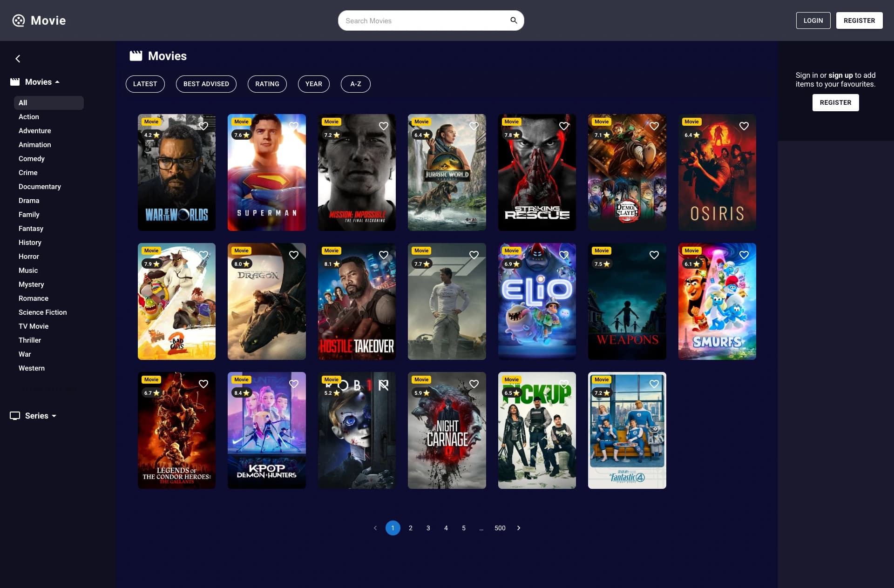Click Register in the top header

(x=860, y=20)
